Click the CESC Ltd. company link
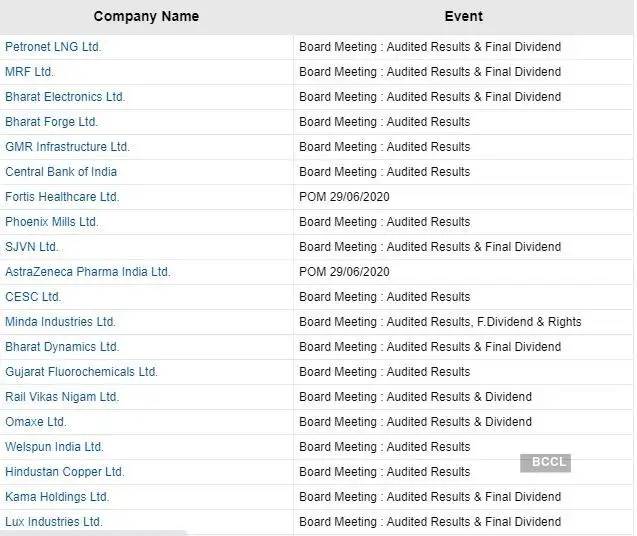 (x=33, y=297)
